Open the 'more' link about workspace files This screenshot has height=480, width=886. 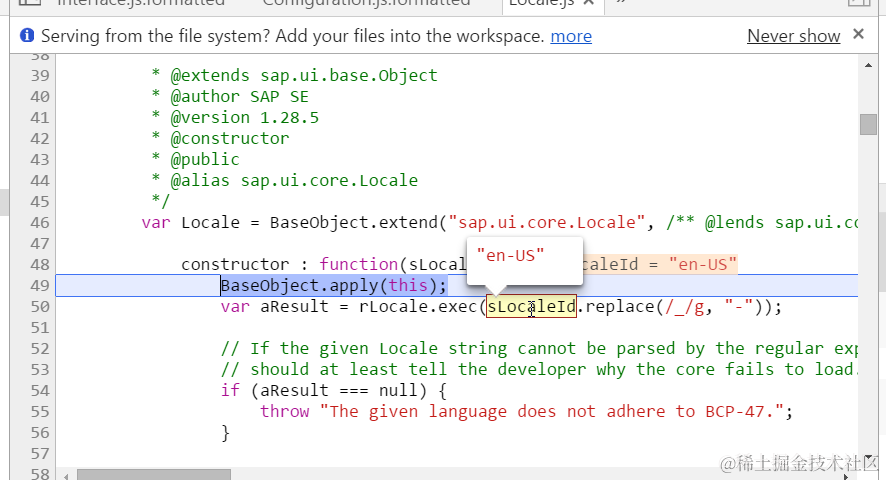click(571, 36)
